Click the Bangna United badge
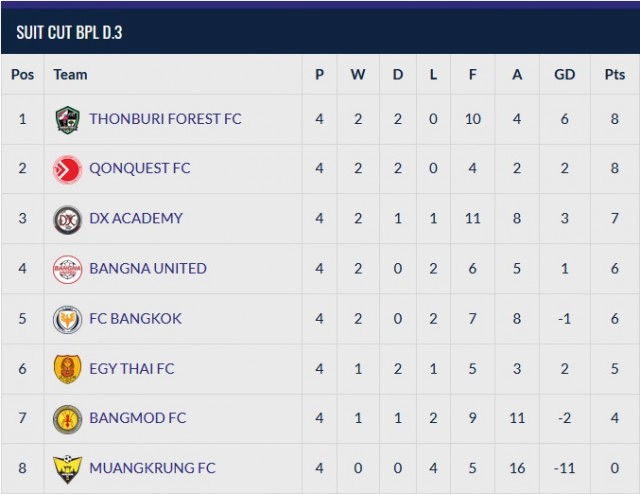The height and width of the screenshot is (494, 640). [x=68, y=269]
